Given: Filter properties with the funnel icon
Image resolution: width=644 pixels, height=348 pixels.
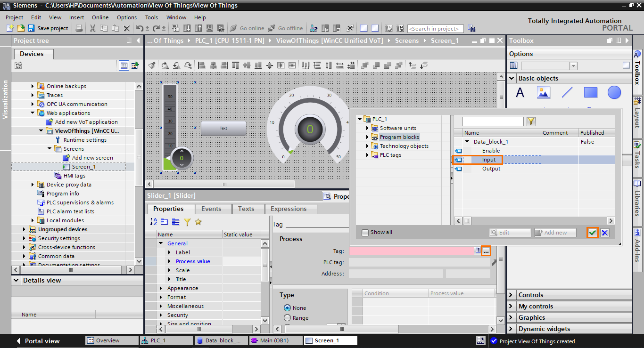Looking at the screenshot, I should coord(187,222).
